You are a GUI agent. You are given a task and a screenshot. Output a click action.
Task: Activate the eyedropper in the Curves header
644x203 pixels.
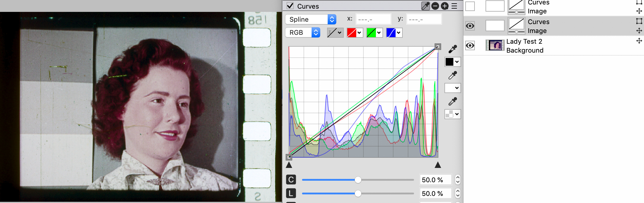point(426,6)
